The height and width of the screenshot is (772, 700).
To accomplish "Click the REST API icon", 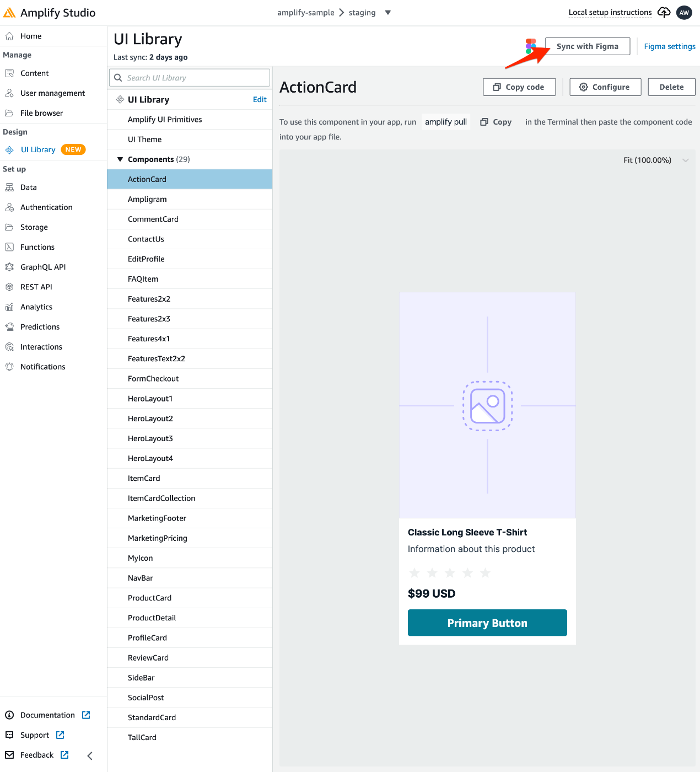I will (x=9, y=287).
